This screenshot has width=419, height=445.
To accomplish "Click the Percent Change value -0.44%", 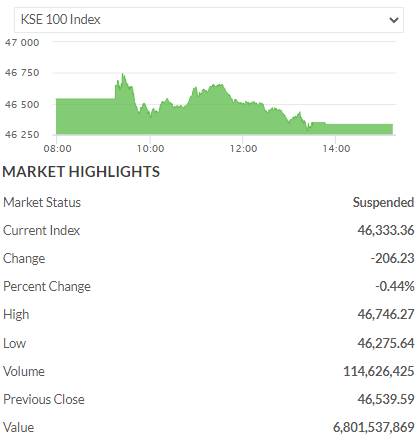I will (x=395, y=286).
